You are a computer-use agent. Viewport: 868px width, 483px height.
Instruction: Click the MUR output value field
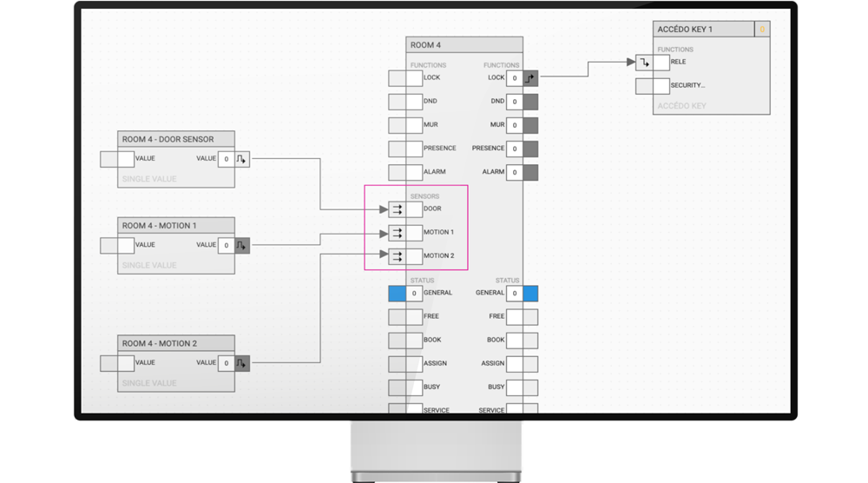click(515, 125)
